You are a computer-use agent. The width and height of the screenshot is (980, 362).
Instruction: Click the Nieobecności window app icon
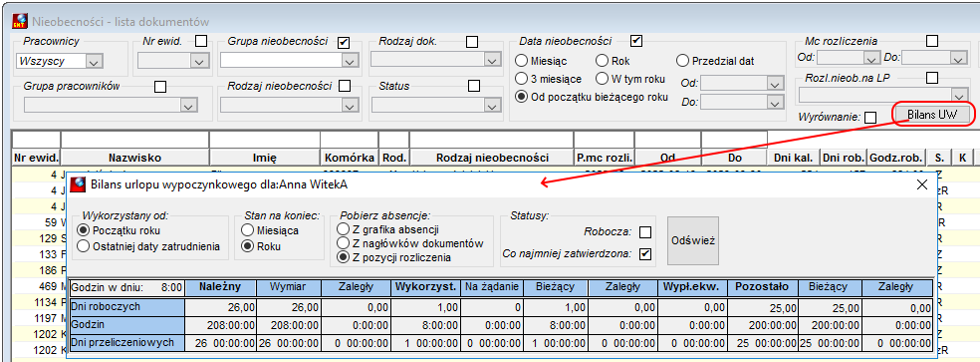(x=19, y=22)
